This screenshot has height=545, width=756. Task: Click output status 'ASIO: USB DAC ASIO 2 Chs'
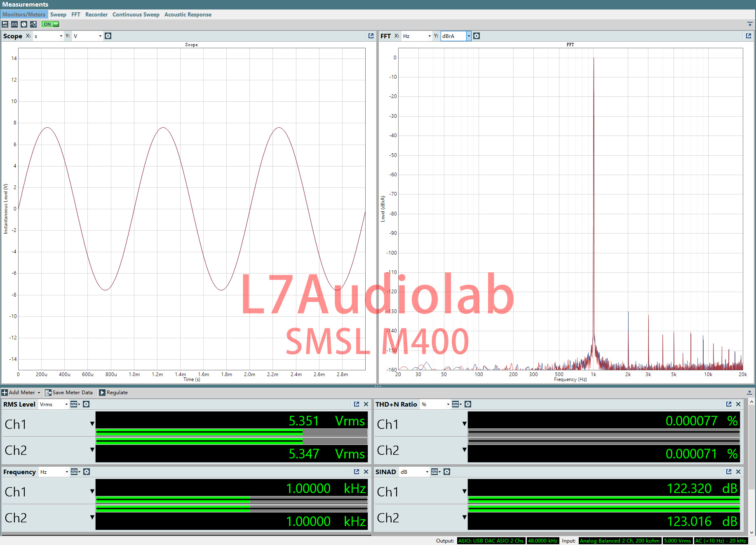tap(491, 541)
